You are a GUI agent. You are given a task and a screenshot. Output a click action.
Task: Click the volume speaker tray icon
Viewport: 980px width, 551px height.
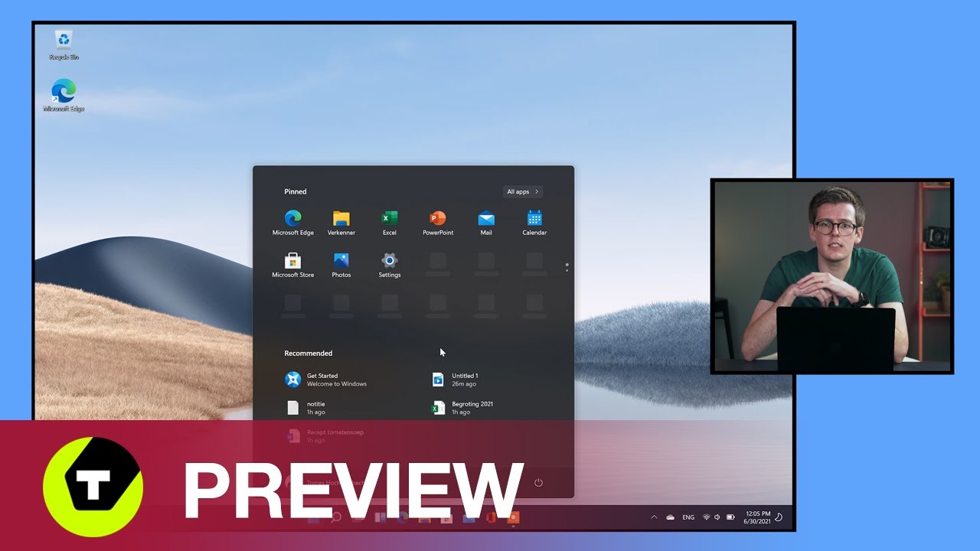point(717,517)
